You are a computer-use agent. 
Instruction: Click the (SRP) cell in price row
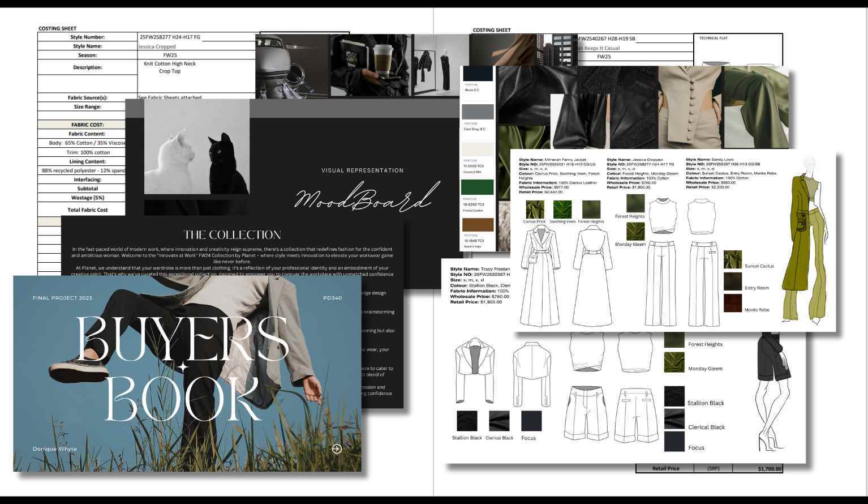(x=713, y=468)
